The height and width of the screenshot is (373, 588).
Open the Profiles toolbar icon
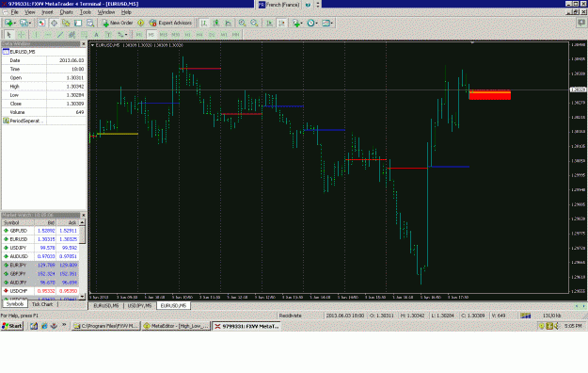pyautogui.click(x=24, y=23)
